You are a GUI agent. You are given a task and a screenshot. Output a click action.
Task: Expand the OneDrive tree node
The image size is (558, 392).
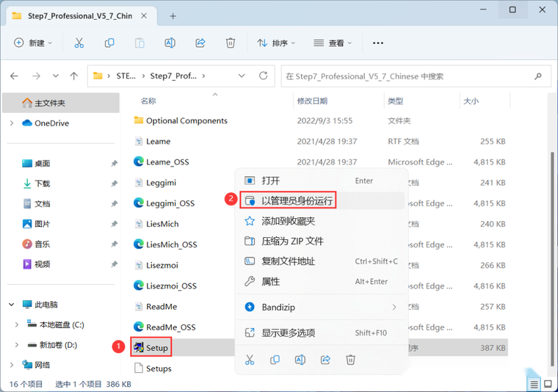[12, 123]
